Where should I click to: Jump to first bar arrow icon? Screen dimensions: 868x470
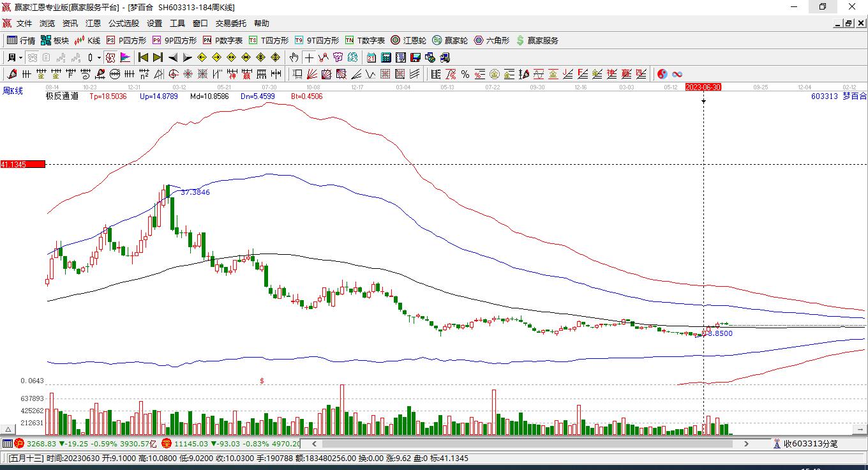point(143,57)
